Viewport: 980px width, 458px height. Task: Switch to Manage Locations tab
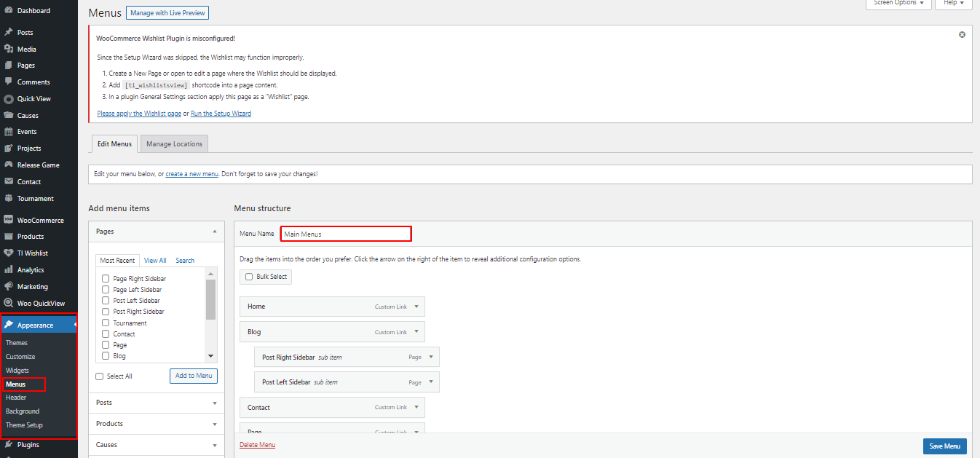pyautogui.click(x=174, y=144)
